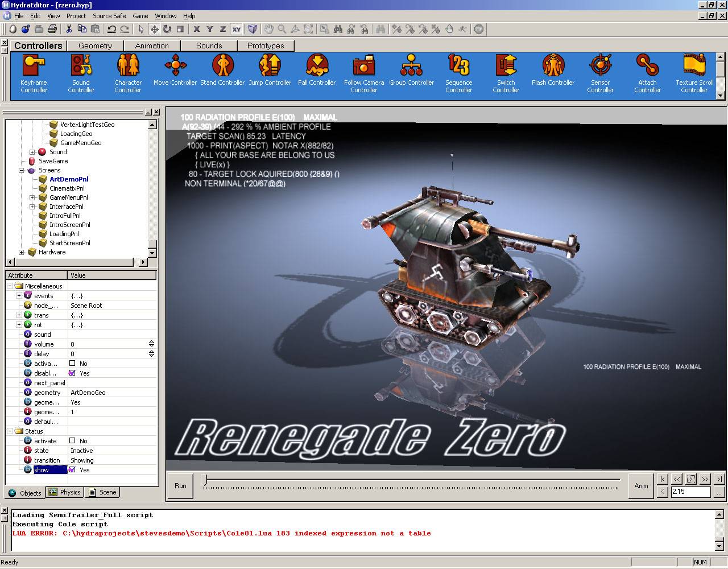Screen dimensions: 728x569
Task: Choose the Texture Scroll Controller icon
Action: (694, 66)
